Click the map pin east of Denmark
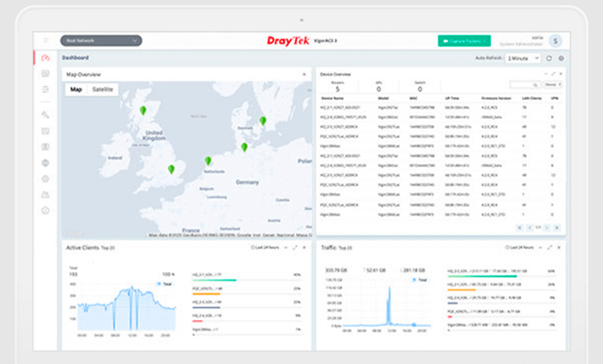The height and width of the screenshot is (364, 603). [263, 121]
